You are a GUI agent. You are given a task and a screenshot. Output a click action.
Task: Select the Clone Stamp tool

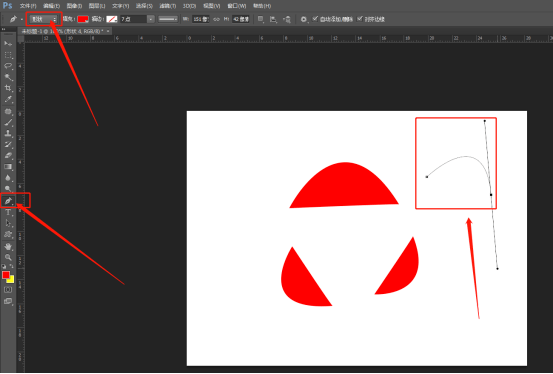click(8, 133)
